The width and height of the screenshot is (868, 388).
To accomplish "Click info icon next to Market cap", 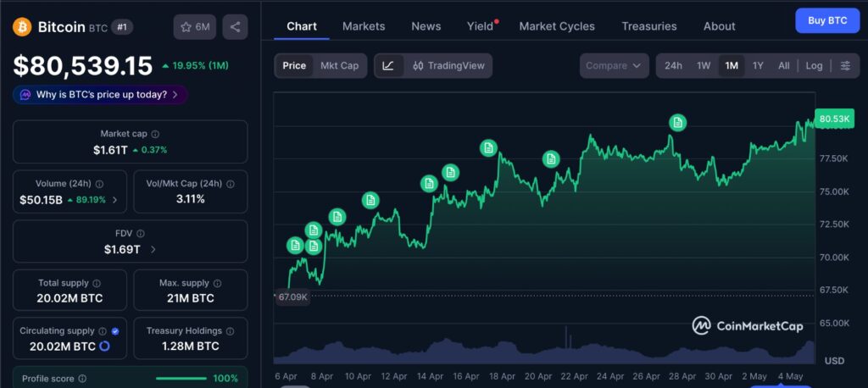I will (156, 134).
